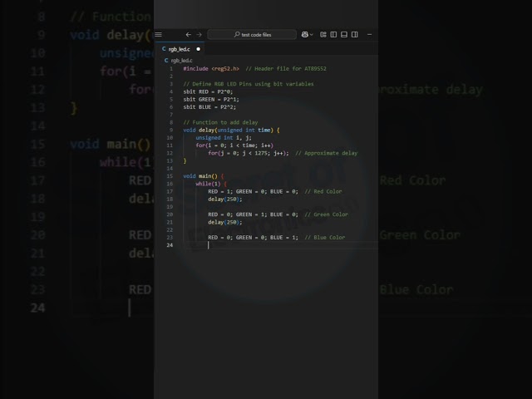Go back with the left arrow

click(x=189, y=35)
